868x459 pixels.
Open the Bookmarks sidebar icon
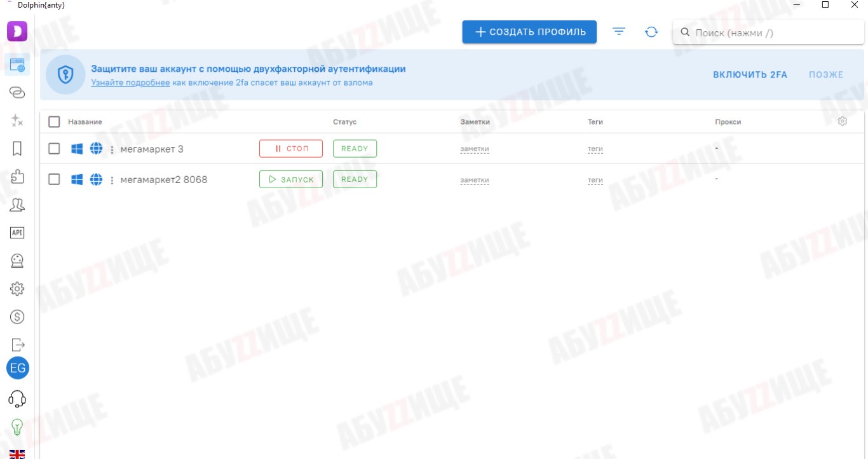coord(17,149)
